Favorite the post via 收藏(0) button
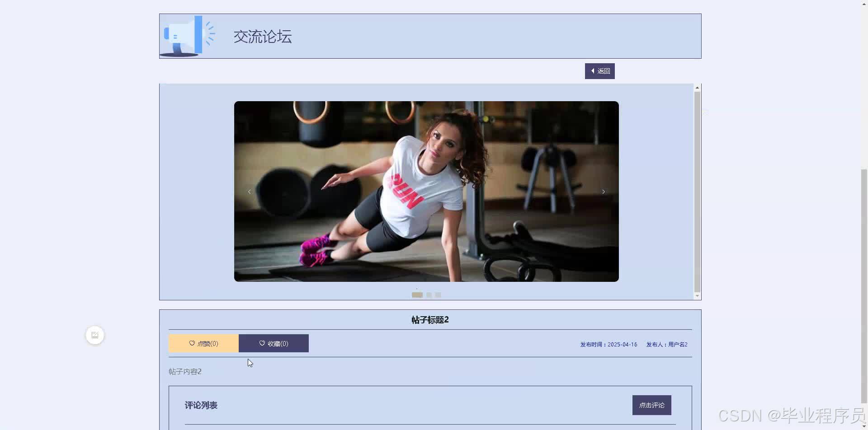Screen dimensions: 868x430 274,343
